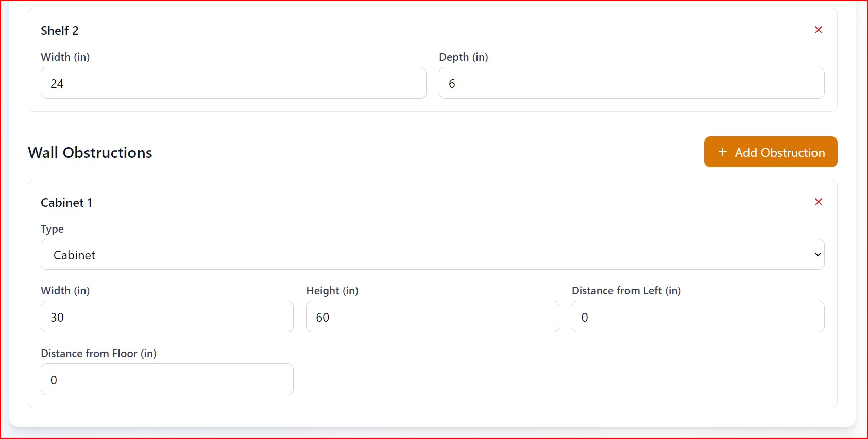This screenshot has height=439, width=868.
Task: Click the Distance from Left input field
Action: (x=698, y=317)
